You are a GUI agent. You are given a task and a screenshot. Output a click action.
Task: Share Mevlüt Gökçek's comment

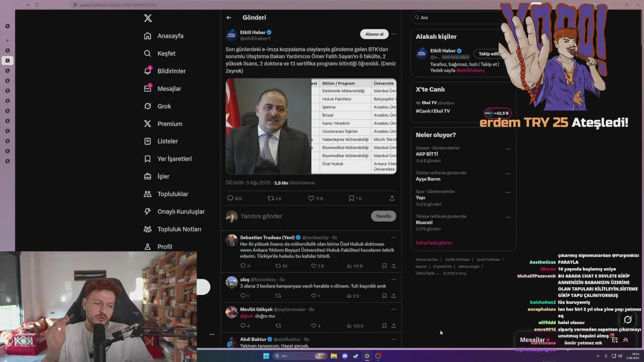(x=393, y=326)
